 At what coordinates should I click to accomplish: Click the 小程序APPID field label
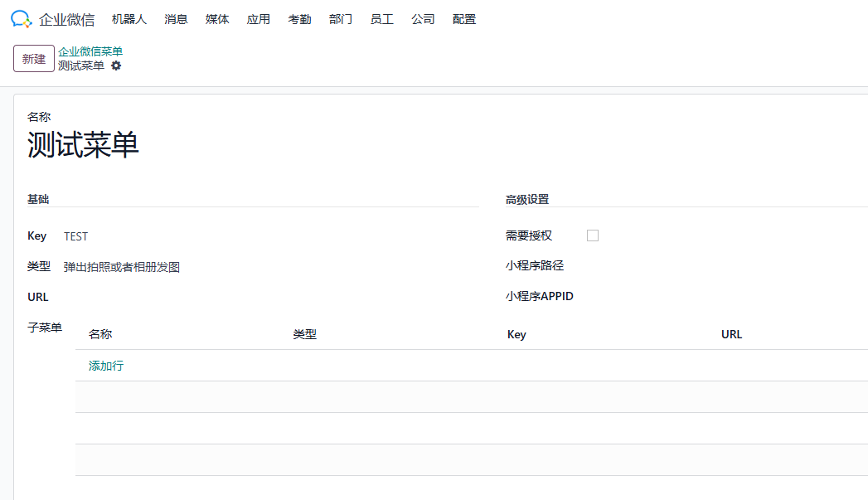pyautogui.click(x=539, y=296)
